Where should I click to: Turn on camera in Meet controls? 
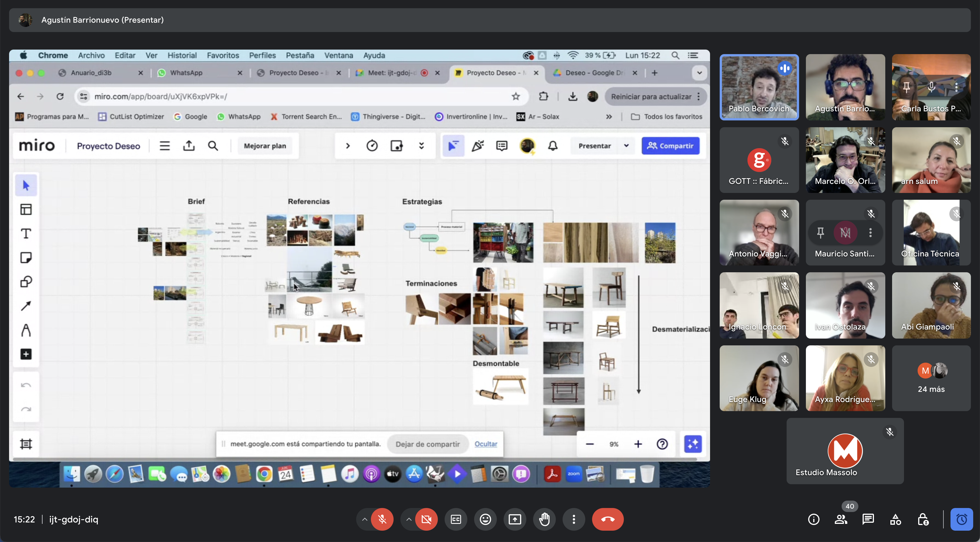426,519
